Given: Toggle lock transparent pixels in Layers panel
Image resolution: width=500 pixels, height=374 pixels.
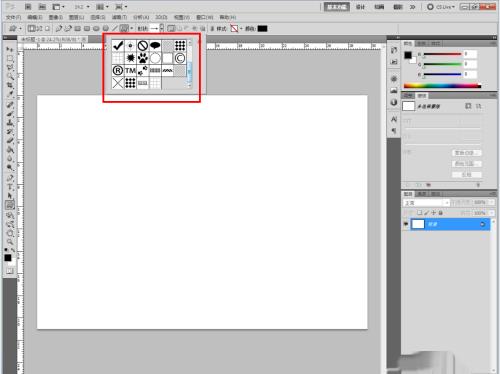Looking at the screenshot, I should [x=420, y=213].
